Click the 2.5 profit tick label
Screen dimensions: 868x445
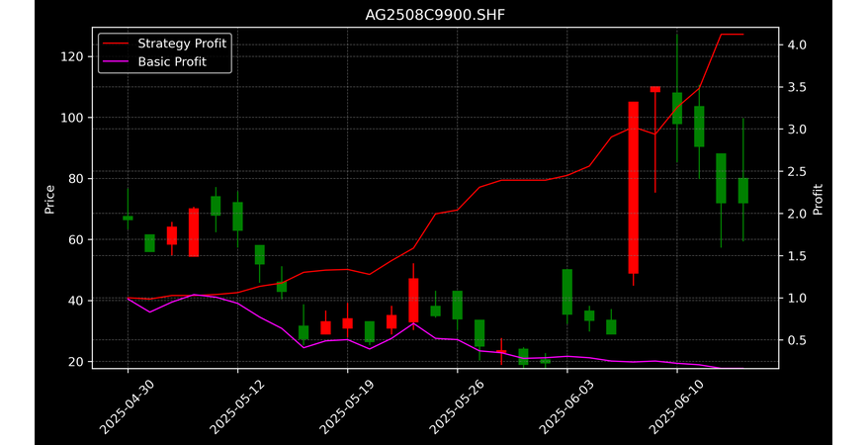coord(796,172)
